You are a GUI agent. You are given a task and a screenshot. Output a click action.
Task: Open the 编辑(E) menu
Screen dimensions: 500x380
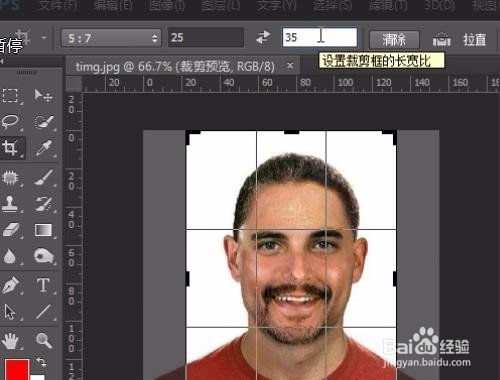(113, 6)
